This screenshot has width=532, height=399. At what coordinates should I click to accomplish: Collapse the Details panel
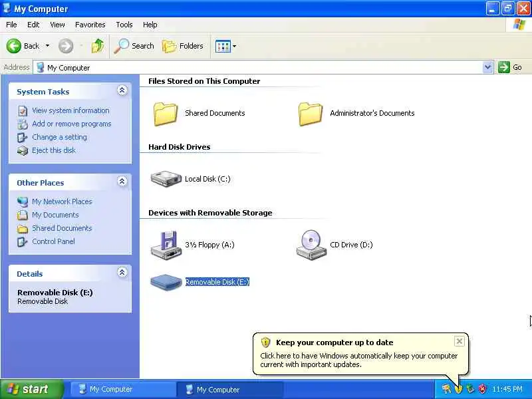click(x=122, y=272)
